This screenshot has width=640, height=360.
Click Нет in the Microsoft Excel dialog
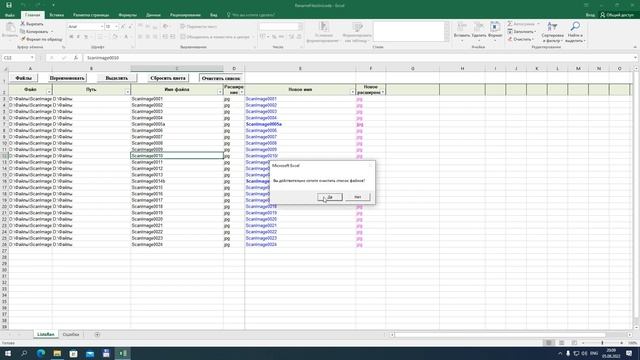pos(358,197)
